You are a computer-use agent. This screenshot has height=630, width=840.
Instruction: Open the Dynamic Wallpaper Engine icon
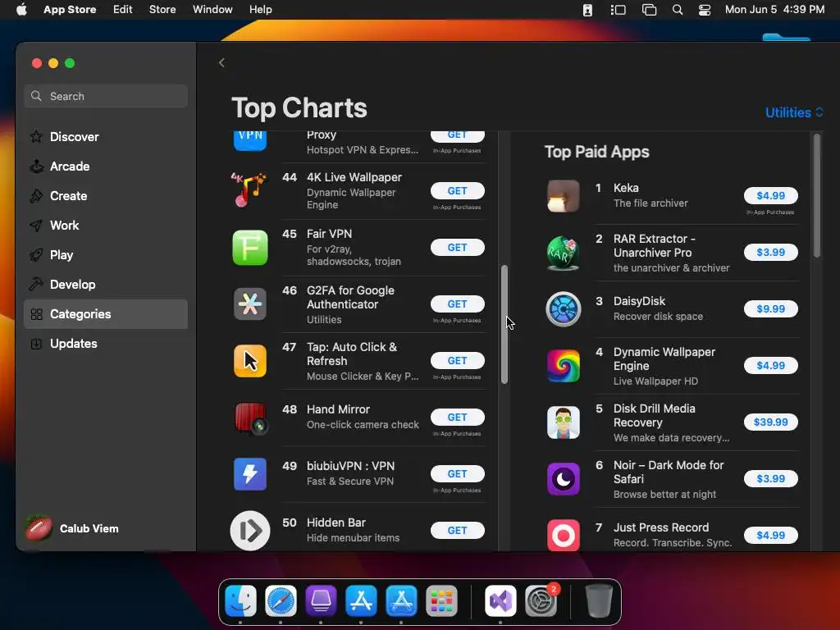(563, 366)
